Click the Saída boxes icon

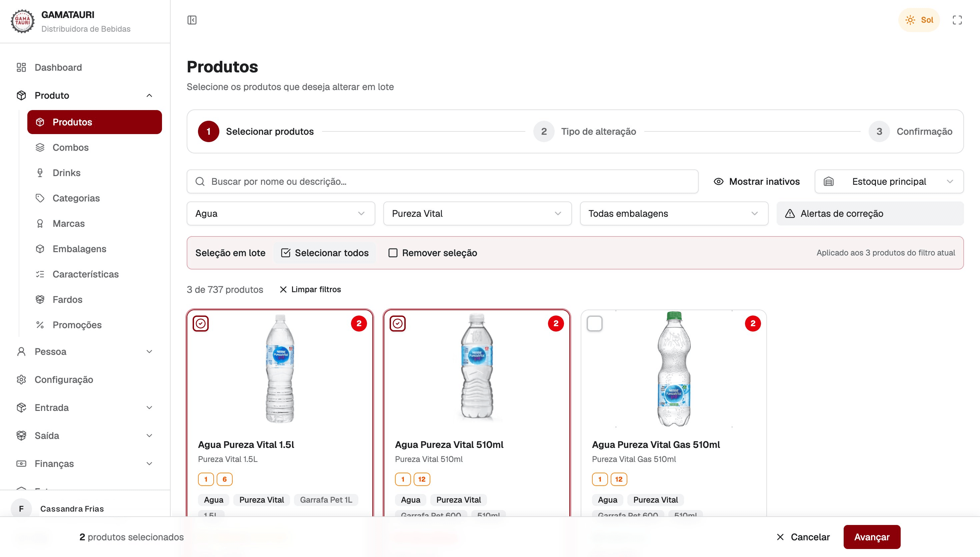[21, 436]
